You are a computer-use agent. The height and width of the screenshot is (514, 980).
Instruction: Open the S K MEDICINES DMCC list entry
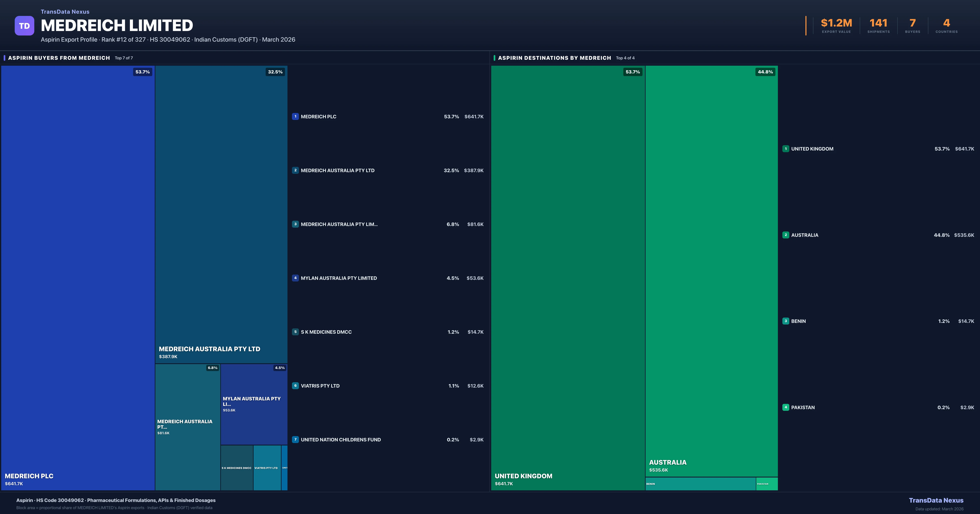[x=326, y=332]
